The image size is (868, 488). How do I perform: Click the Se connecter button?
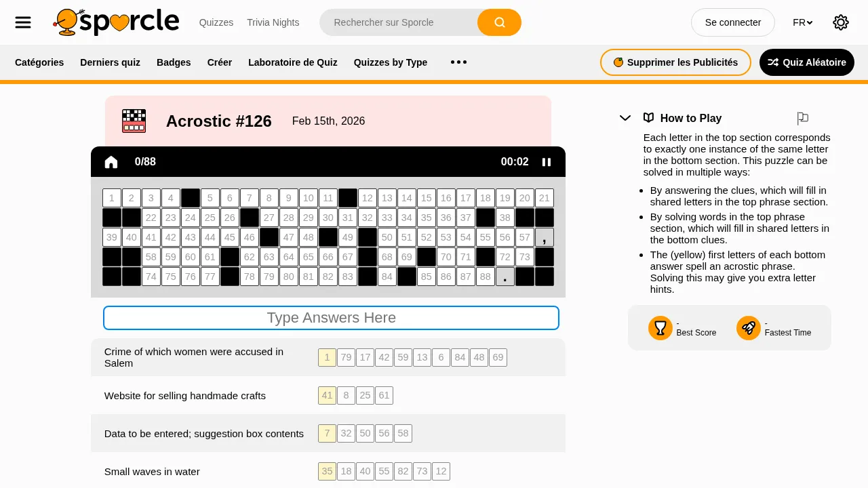coord(732,22)
